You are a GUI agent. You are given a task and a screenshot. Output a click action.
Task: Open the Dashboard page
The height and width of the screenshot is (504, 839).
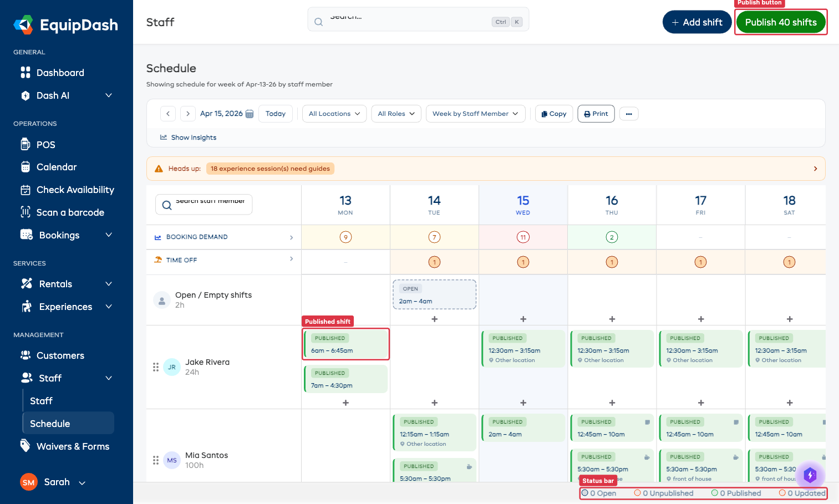click(60, 73)
